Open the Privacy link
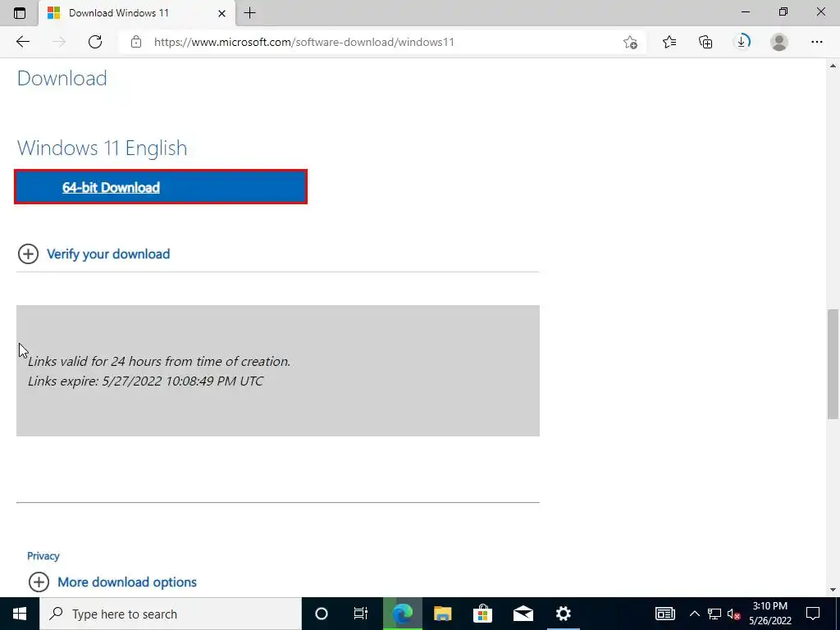 pos(43,556)
